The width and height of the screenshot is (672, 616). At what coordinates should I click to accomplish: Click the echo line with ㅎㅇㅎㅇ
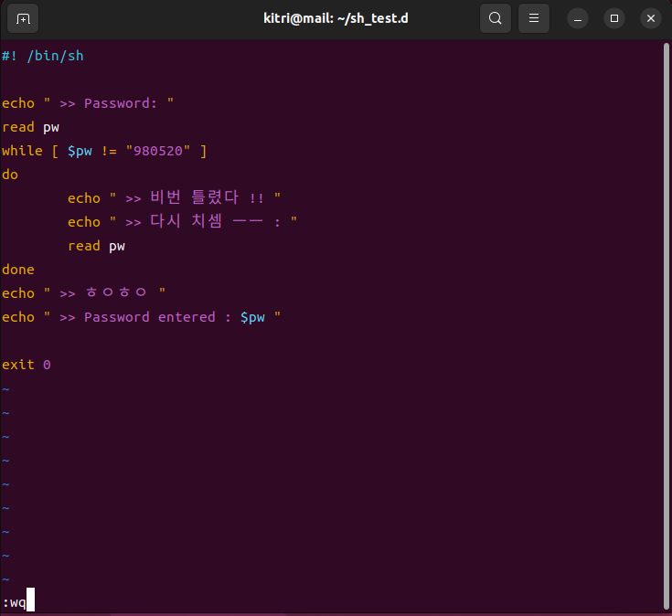[x=83, y=293]
